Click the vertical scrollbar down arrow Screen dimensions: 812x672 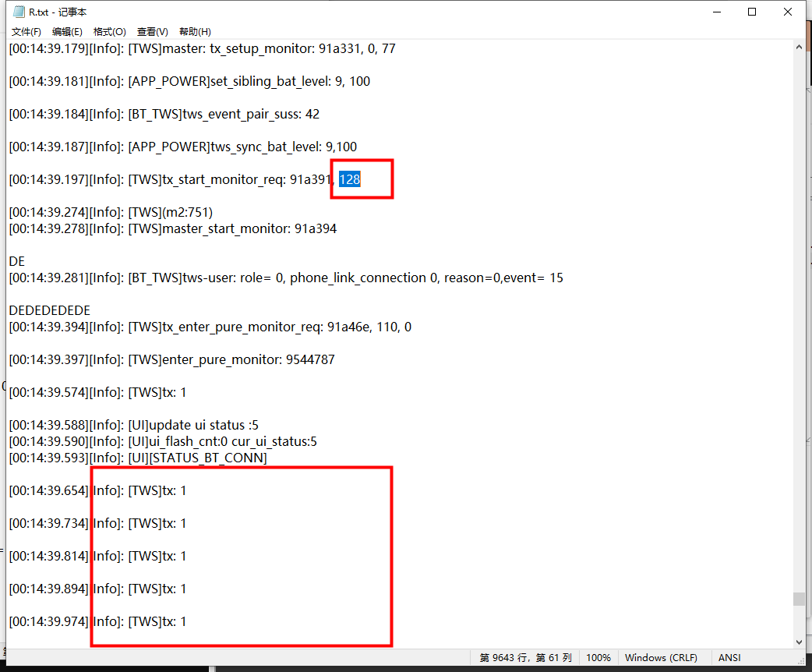(799, 642)
